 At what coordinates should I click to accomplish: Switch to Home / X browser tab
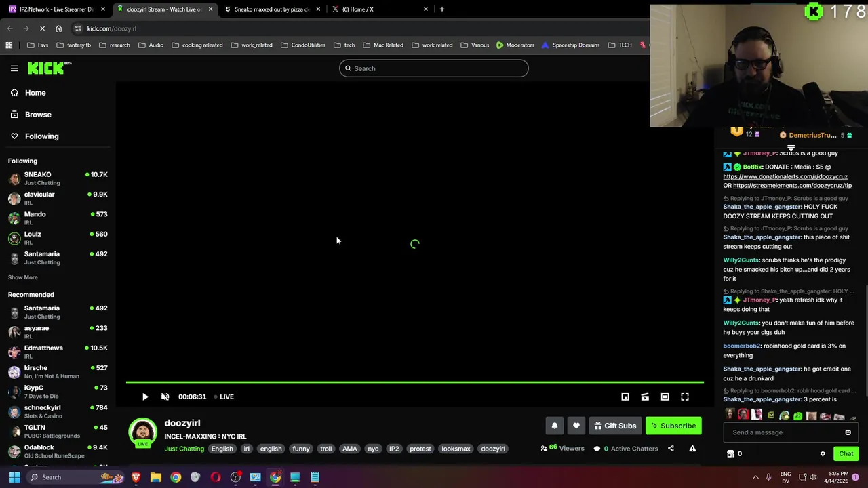coord(380,9)
